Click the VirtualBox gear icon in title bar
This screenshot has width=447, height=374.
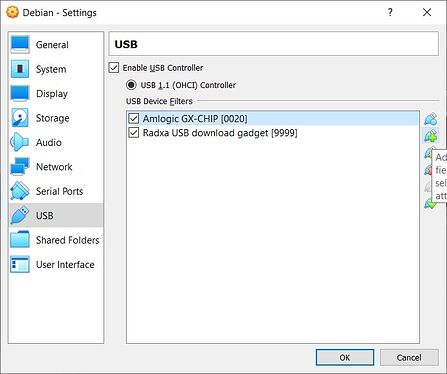[x=12, y=12]
